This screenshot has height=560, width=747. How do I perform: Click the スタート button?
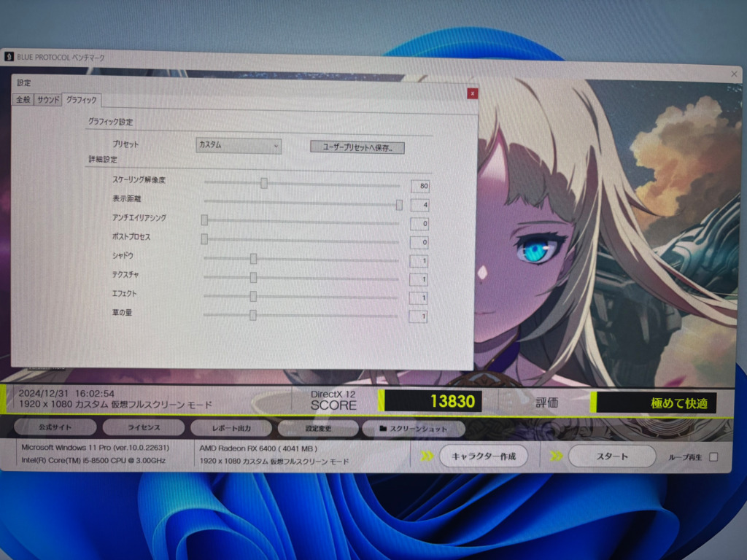612,456
